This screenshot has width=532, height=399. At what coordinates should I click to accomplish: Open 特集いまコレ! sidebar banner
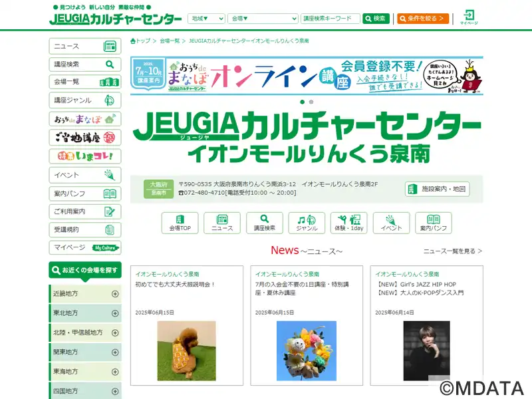pyautogui.click(x=85, y=156)
